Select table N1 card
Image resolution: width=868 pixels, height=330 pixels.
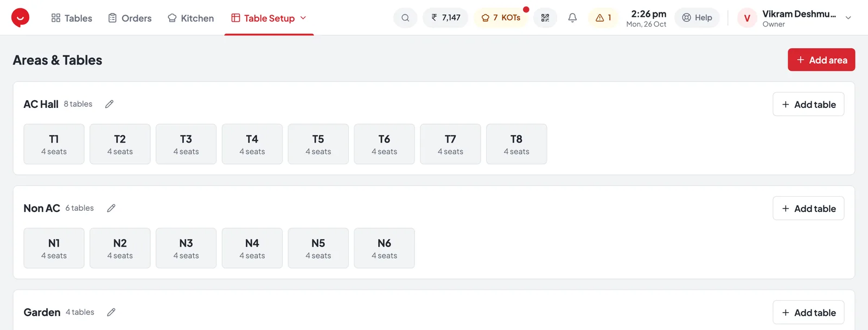(x=54, y=248)
